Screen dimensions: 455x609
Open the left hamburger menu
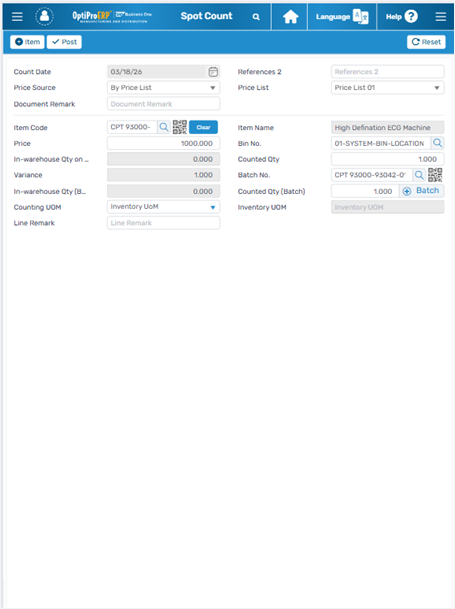tap(17, 17)
